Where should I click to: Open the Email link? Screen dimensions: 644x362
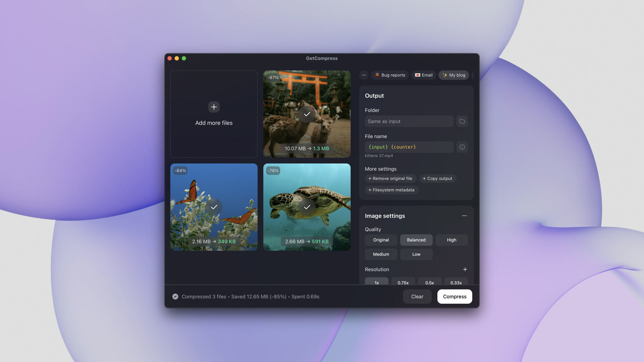(424, 75)
